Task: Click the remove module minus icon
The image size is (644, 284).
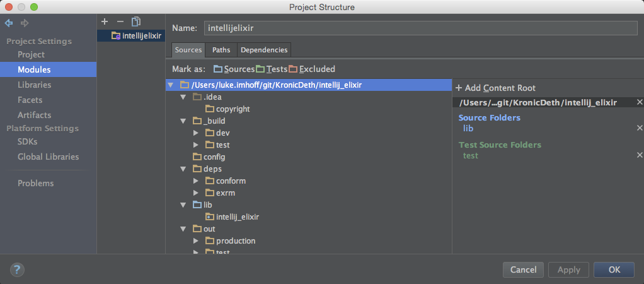Action: (120, 22)
